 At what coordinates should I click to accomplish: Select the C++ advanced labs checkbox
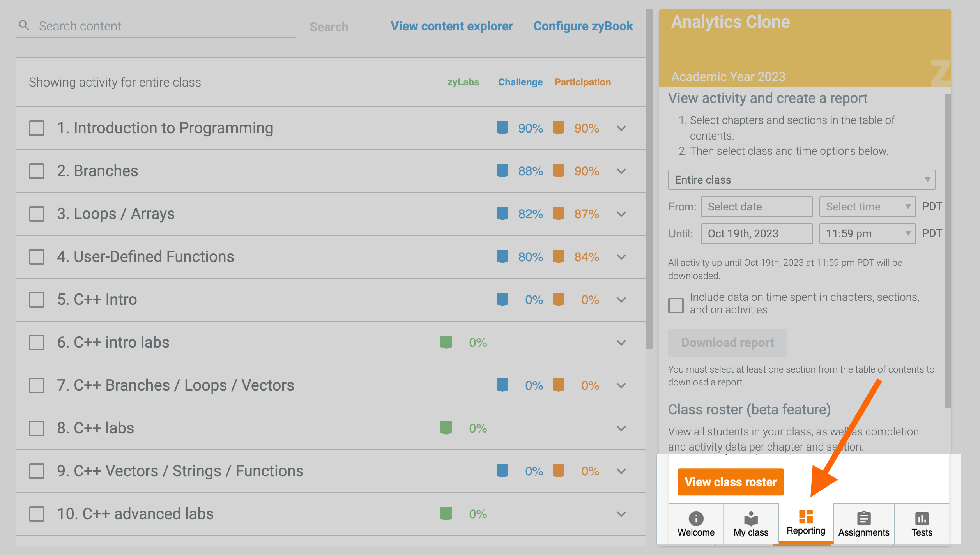[x=37, y=514]
